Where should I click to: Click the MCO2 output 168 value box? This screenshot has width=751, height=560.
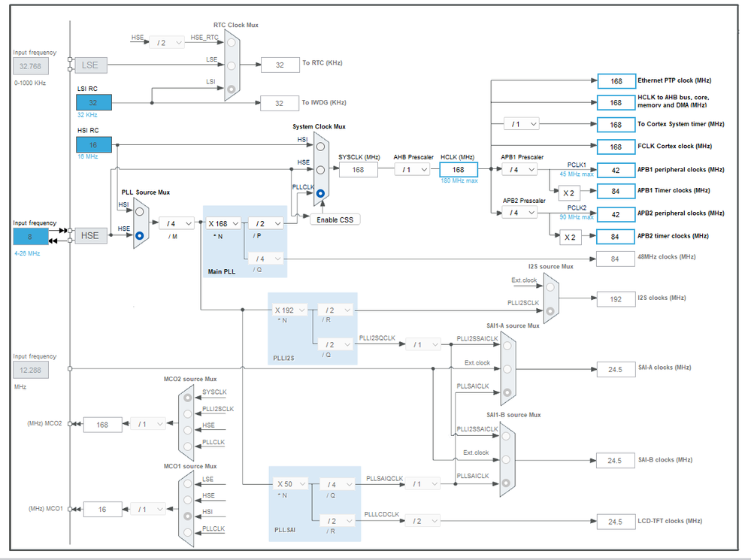pos(102,425)
